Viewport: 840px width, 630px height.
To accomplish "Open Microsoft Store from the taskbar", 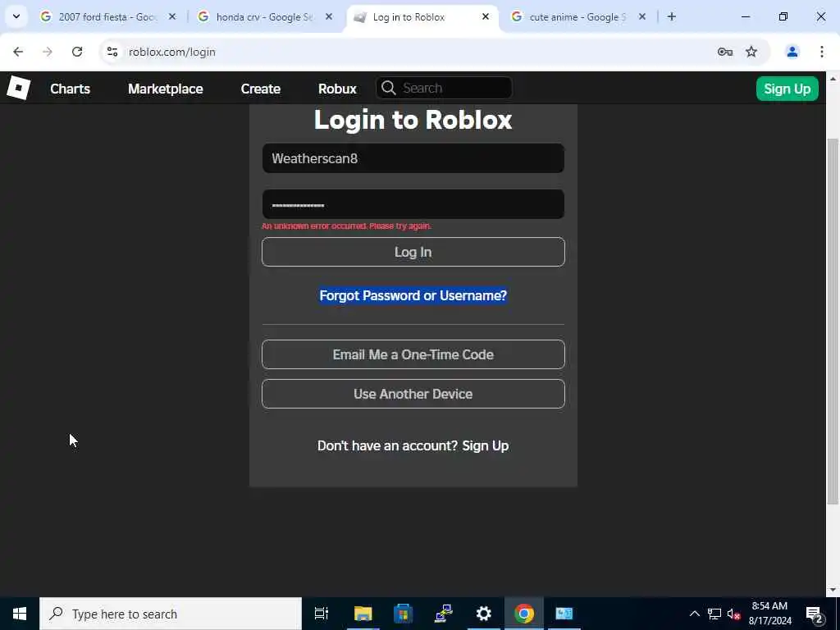I will (403, 614).
